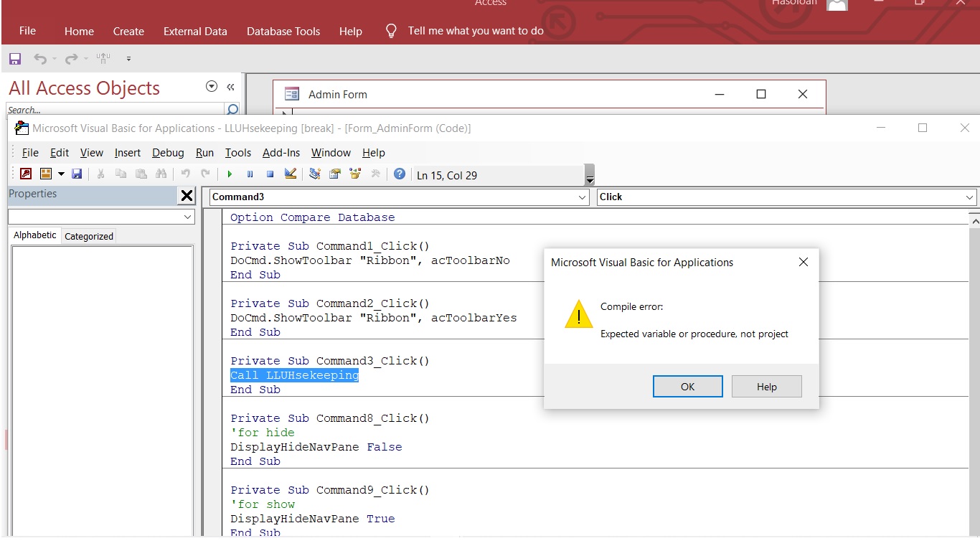The width and height of the screenshot is (980, 551).
Task: Expand the Command3 object dropdown
Action: (582, 197)
